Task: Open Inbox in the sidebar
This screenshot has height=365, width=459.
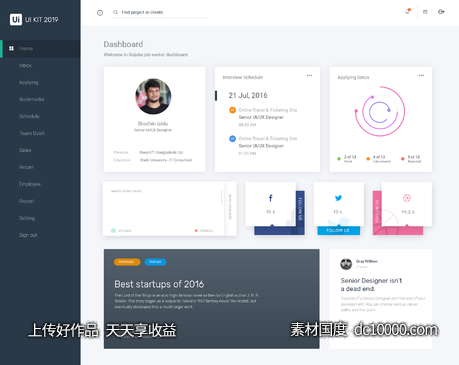Action: tap(25, 66)
